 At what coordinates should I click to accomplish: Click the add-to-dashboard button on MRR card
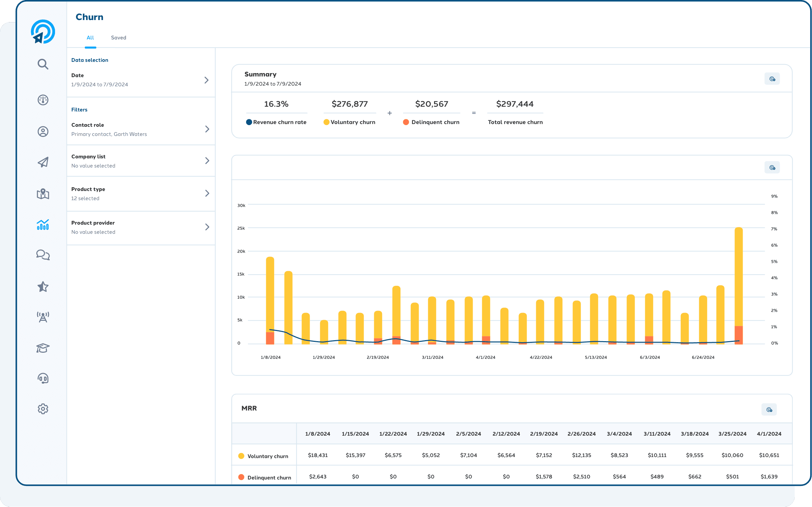(x=770, y=409)
